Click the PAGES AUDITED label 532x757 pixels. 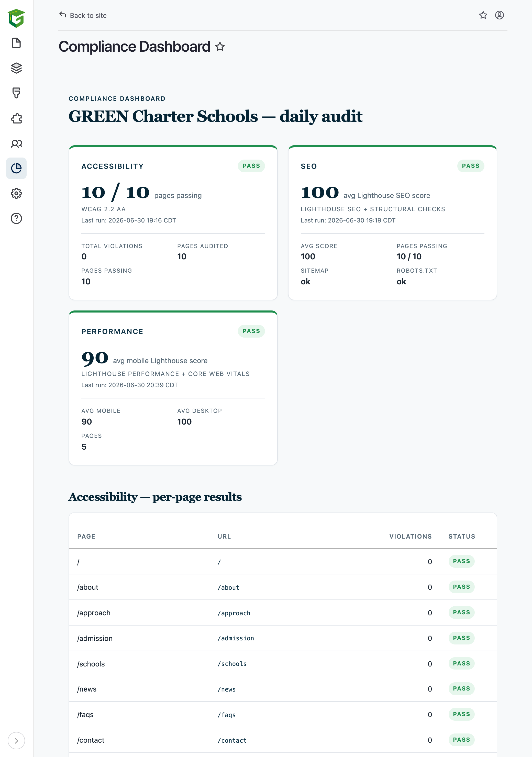tap(203, 246)
